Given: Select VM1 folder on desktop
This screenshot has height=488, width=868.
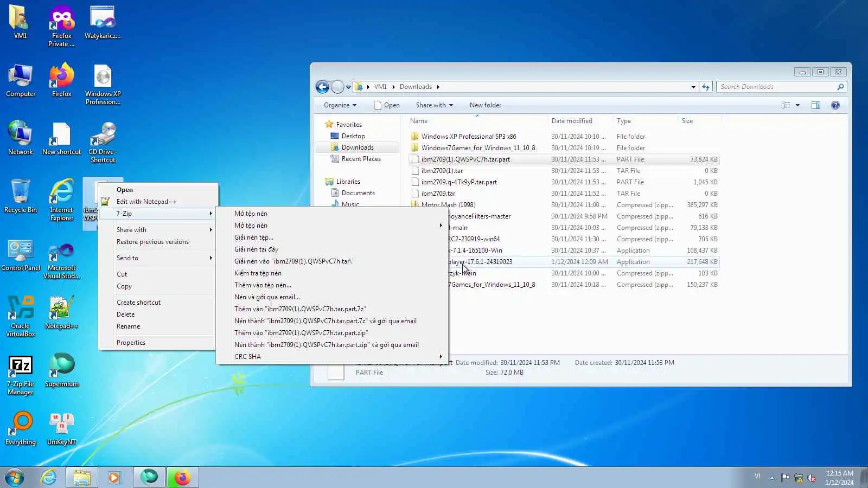Looking at the screenshot, I should point(21,22).
